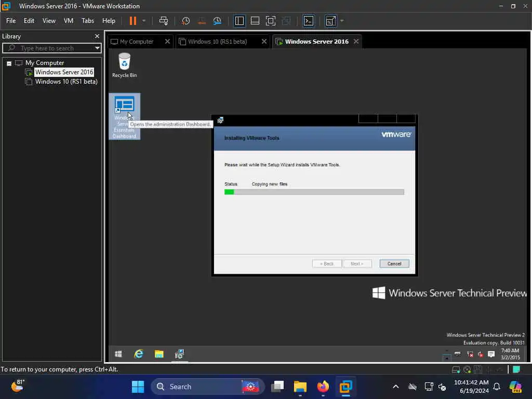Click the installer title bar icon

[220, 120]
